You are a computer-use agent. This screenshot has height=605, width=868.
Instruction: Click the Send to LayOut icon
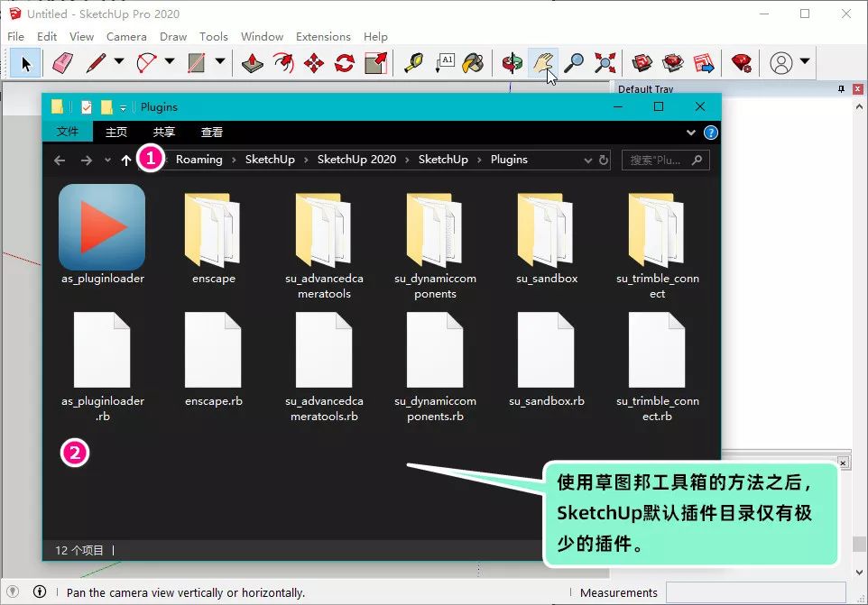[x=704, y=63]
